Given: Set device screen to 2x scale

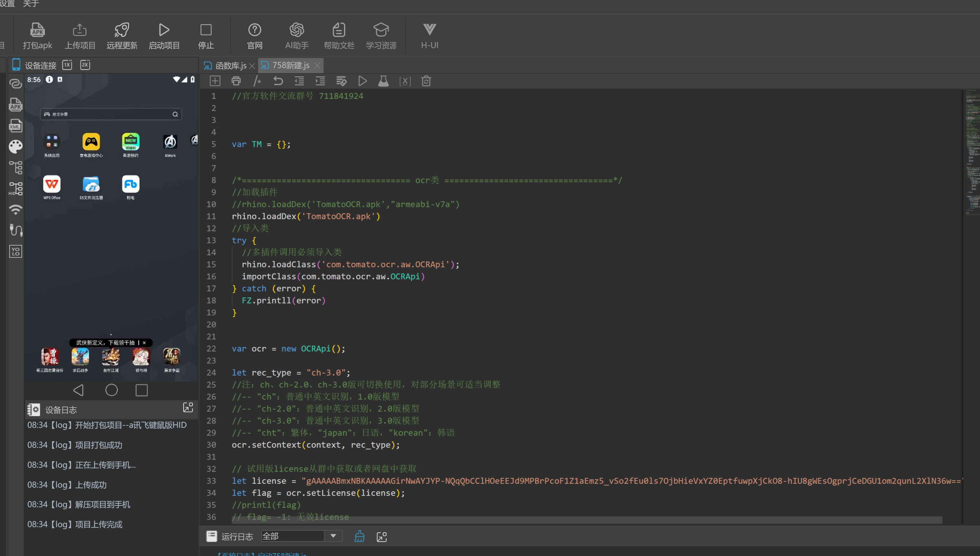Looking at the screenshot, I should 85,65.
